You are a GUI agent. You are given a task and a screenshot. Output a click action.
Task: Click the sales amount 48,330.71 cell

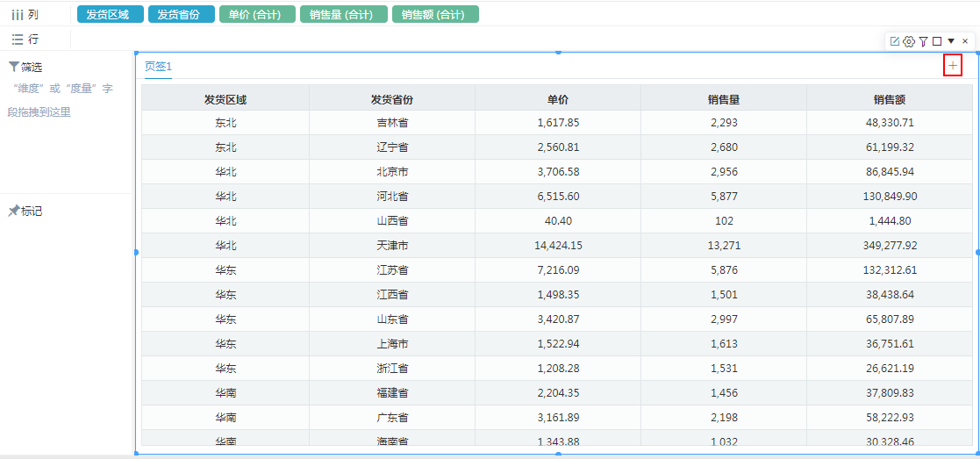click(x=890, y=123)
